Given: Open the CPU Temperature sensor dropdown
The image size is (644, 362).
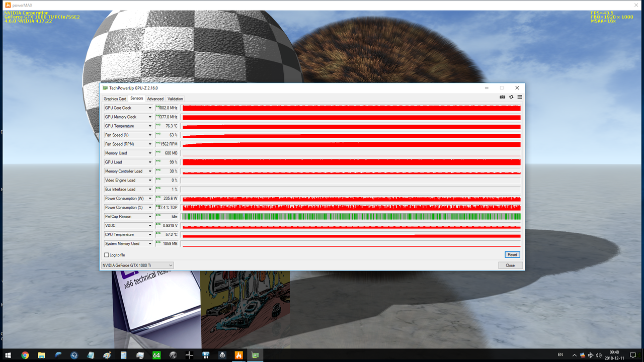Looking at the screenshot, I should 150,235.
